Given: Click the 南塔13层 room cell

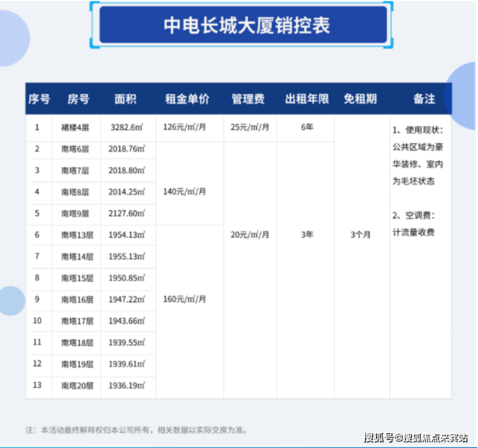Looking at the screenshot, I should tap(77, 235).
